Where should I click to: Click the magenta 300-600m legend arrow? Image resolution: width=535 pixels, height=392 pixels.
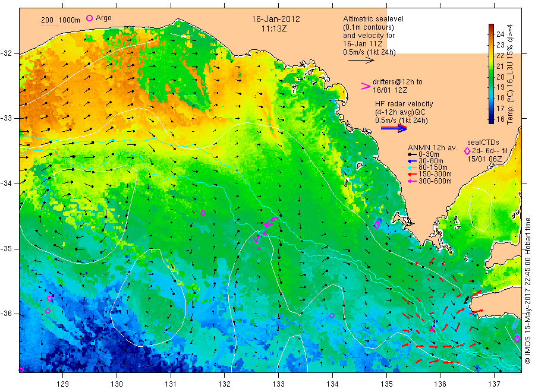(412, 181)
